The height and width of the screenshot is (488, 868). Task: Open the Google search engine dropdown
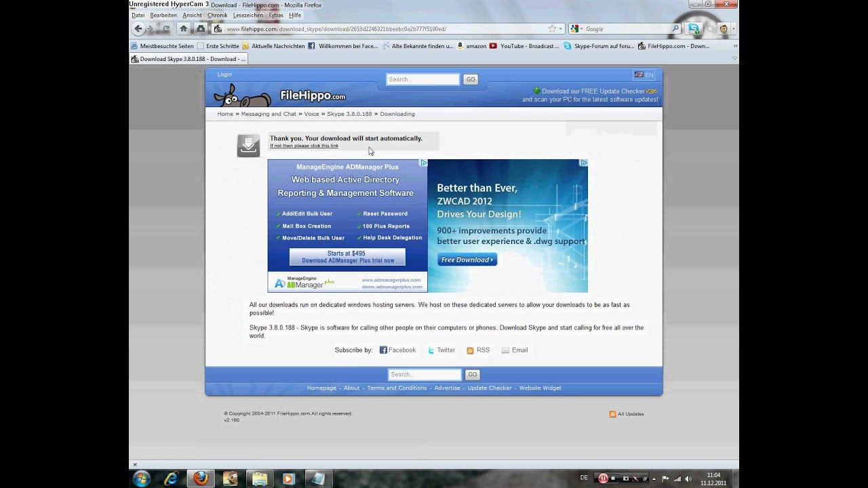pyautogui.click(x=576, y=29)
